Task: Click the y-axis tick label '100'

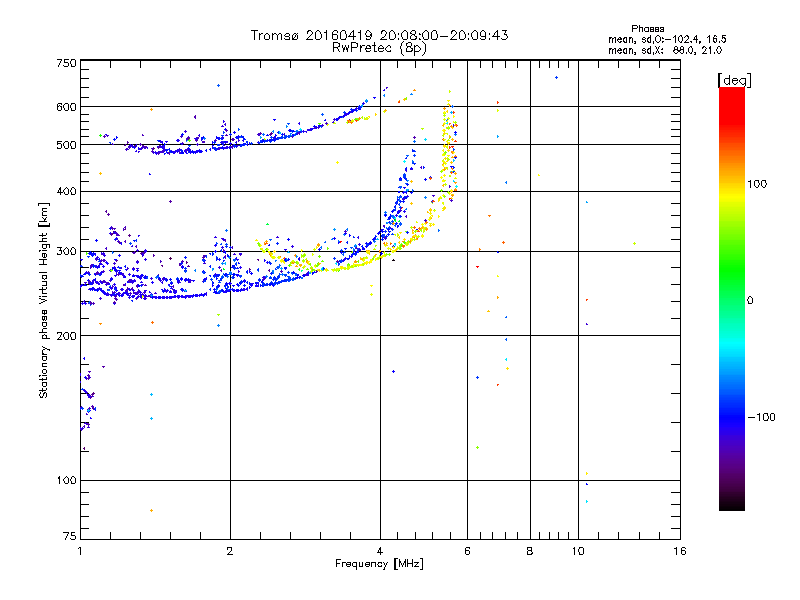Action: [x=66, y=480]
